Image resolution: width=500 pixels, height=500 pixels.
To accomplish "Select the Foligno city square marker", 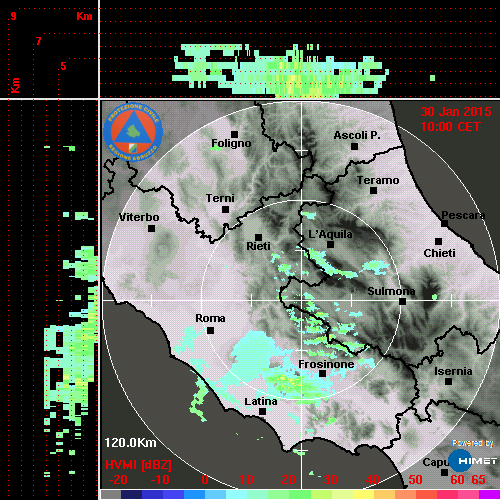I will point(234,134).
